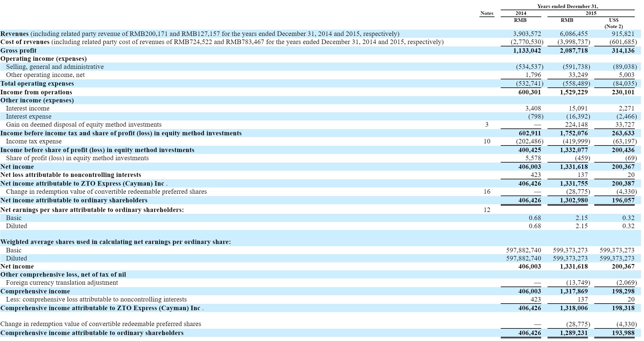The image size is (644, 341).
Task: Click the final comprehensive income value 193,988
Action: pos(623,333)
